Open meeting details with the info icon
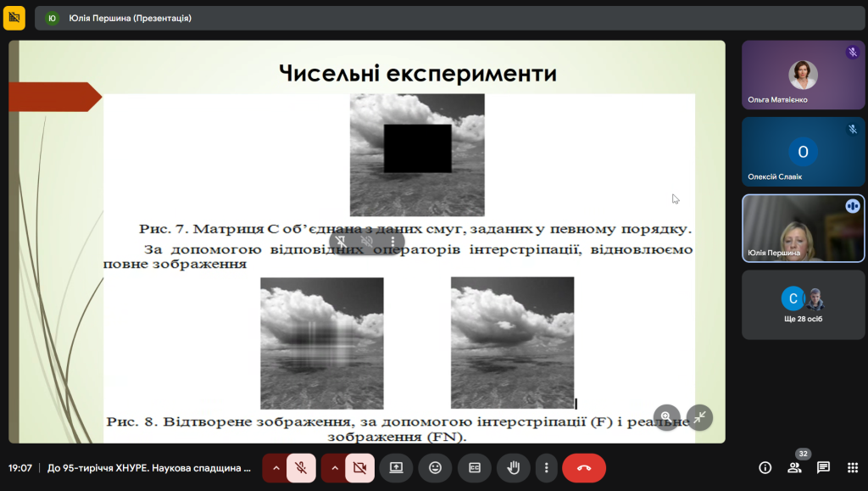Image resolution: width=868 pixels, height=491 pixels. [x=764, y=467]
